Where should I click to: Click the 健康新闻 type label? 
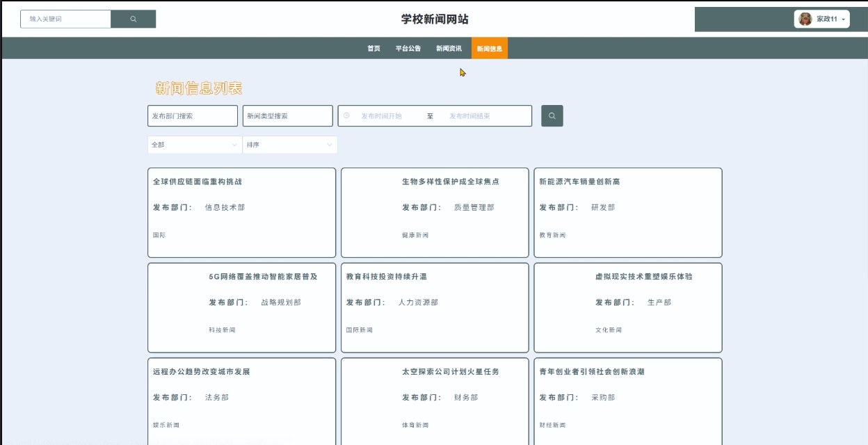415,235
